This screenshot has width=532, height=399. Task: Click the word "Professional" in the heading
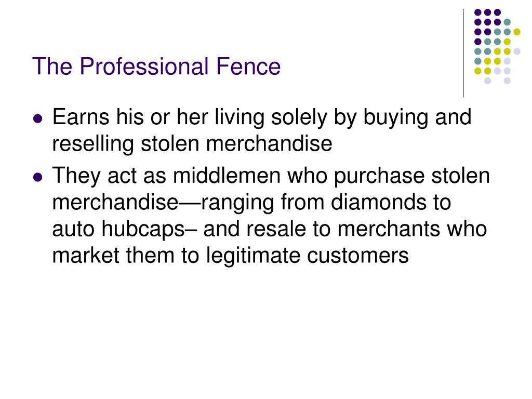[x=144, y=66]
